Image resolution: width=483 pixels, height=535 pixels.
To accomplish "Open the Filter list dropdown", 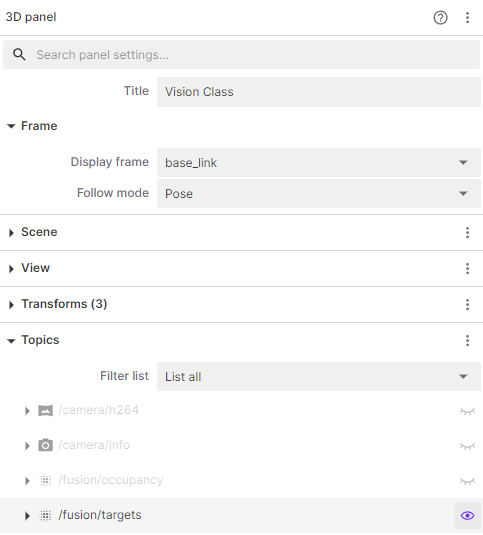I will 319,376.
